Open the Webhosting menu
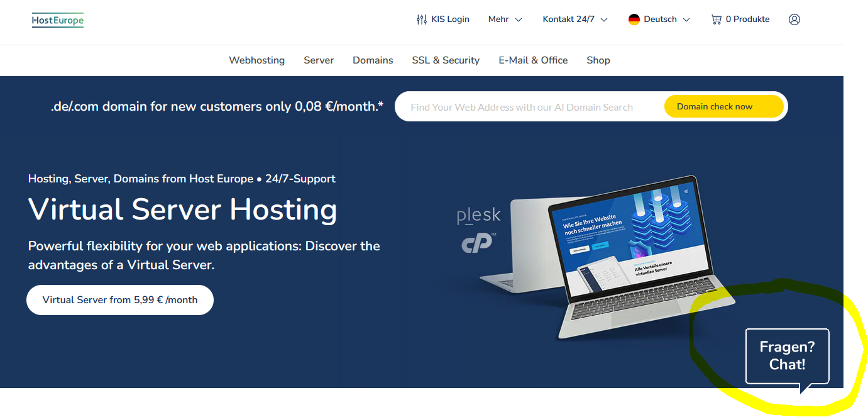The height and width of the screenshot is (417, 868). [256, 60]
